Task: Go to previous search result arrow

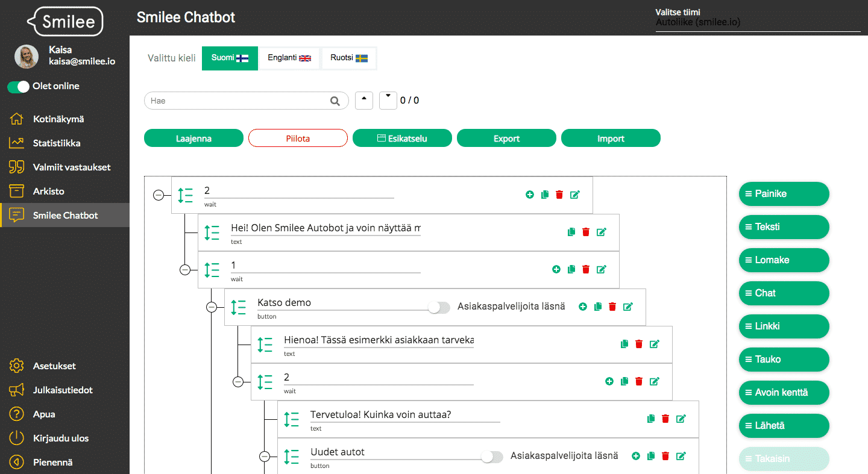Action: click(364, 100)
